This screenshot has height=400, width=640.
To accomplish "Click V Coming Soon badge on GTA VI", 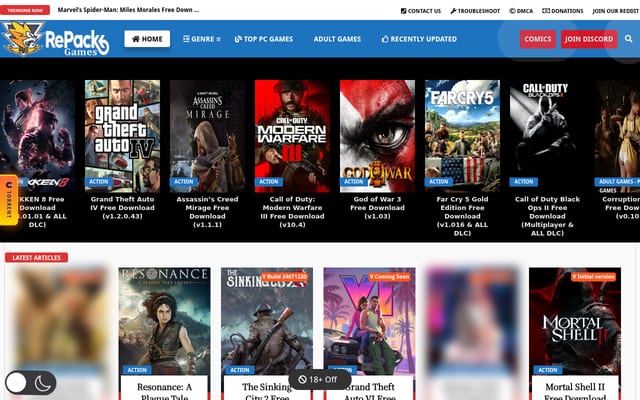I will [389, 277].
